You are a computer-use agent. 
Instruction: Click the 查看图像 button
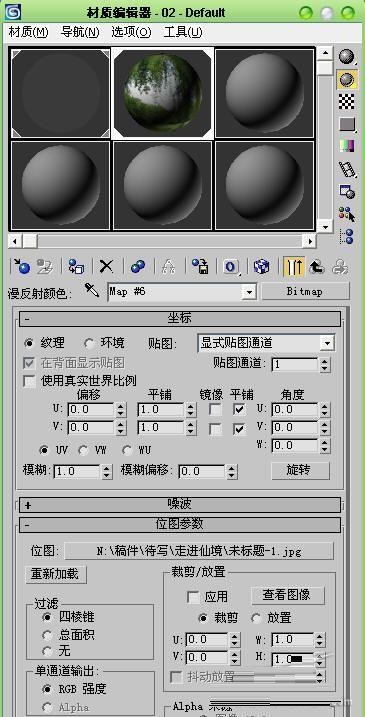click(x=288, y=595)
